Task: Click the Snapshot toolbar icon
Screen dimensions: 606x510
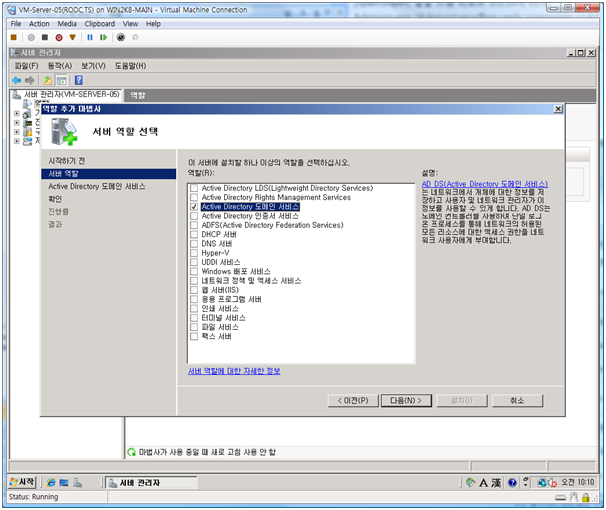Action: click(x=121, y=37)
